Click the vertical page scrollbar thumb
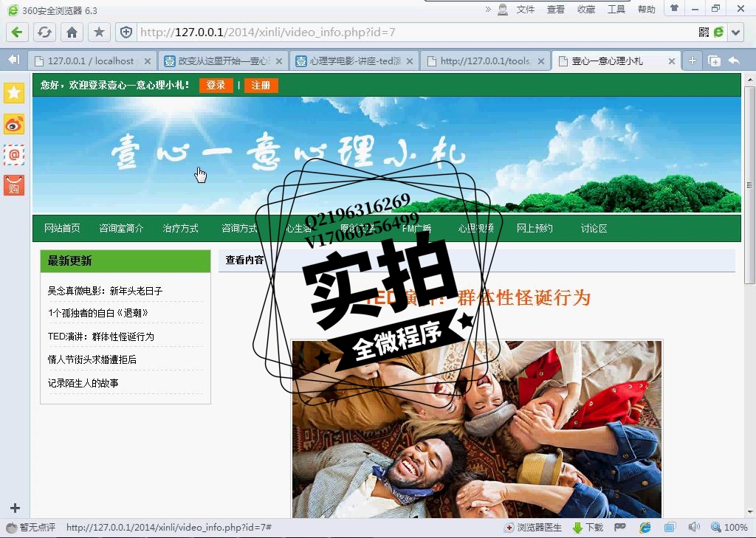This screenshot has width=756, height=538. click(749, 185)
